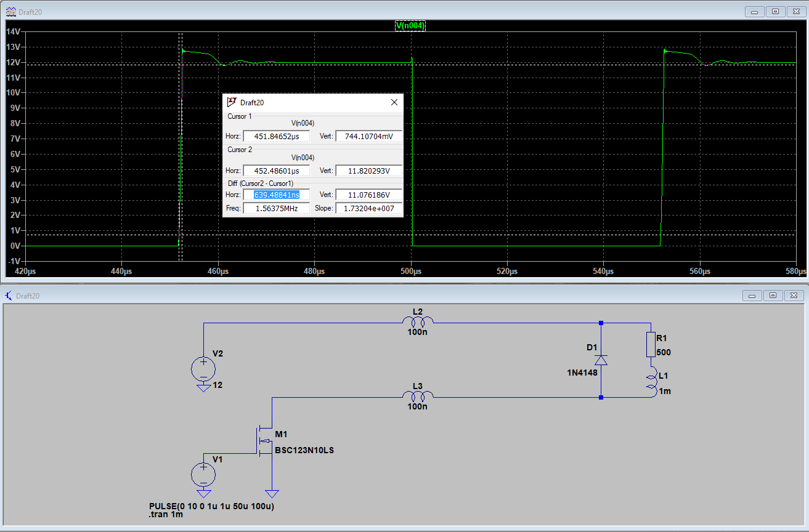
Task: Click the Diff Vert 11.076186V field
Action: [368, 195]
